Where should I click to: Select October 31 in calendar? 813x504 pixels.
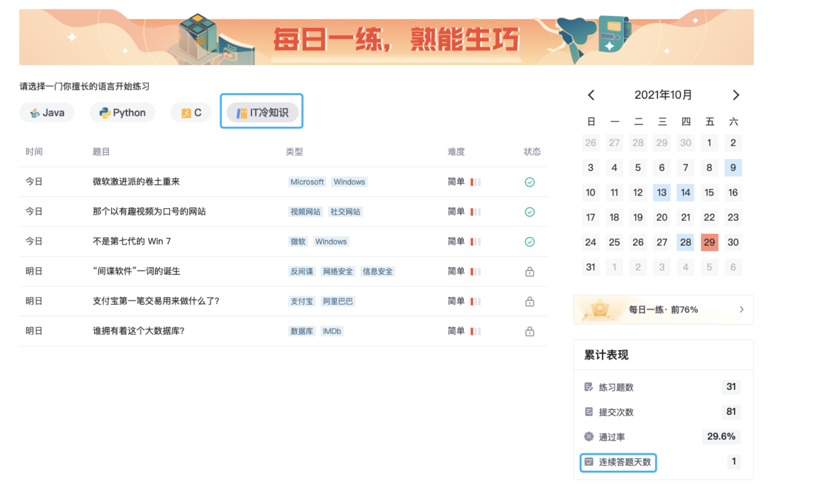(590, 267)
